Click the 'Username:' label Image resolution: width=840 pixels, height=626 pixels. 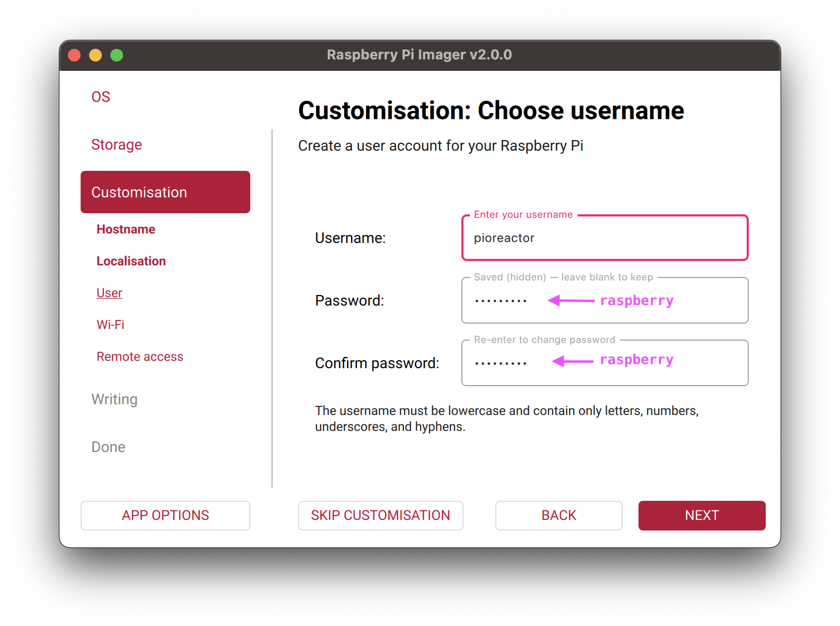[351, 238]
